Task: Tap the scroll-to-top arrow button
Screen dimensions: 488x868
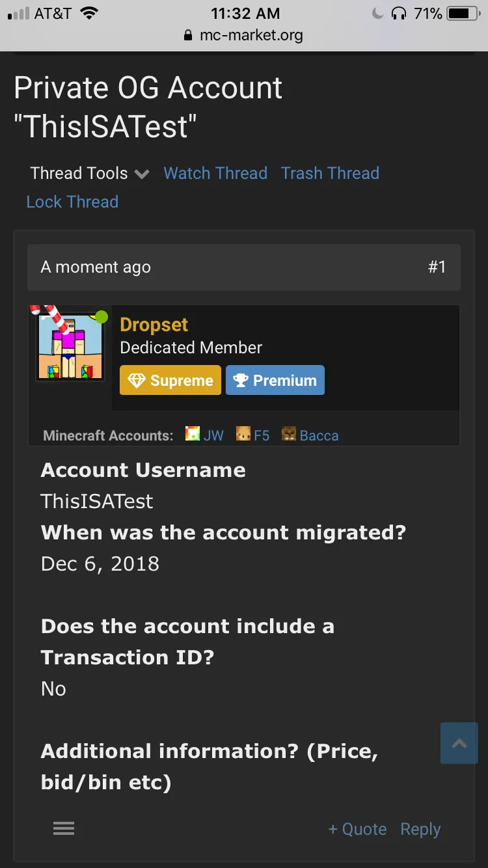Action: coord(459,743)
